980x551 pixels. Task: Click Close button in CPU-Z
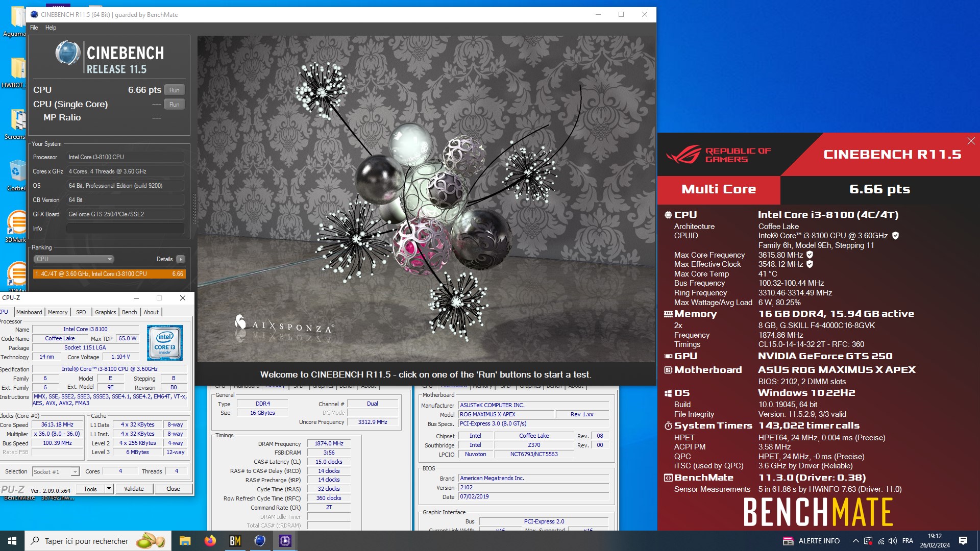(x=173, y=489)
